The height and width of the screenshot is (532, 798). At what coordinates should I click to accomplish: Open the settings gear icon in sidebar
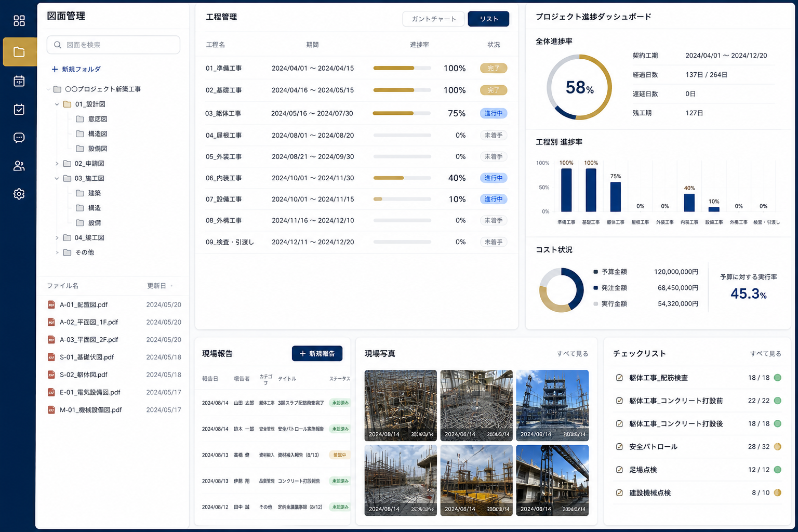coord(19,194)
